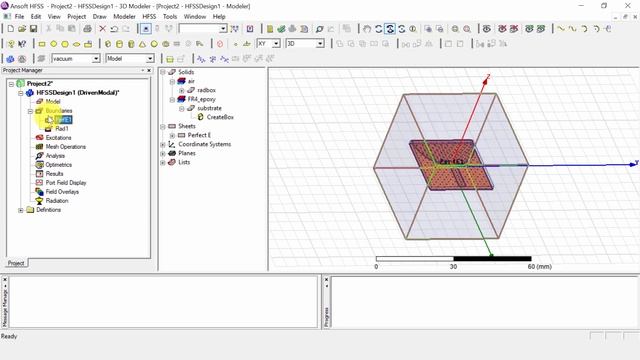Open the File menu

point(19,17)
